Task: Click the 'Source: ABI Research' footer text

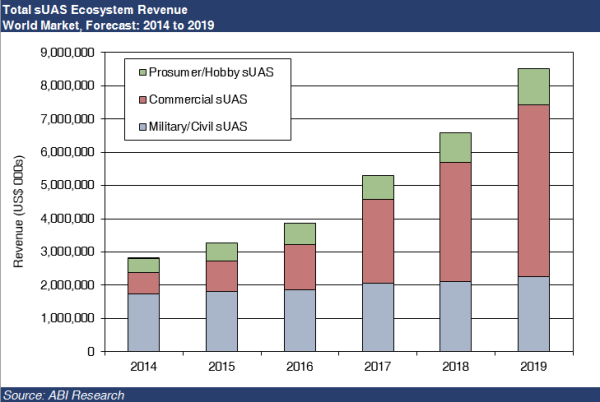Action: [x=64, y=395]
